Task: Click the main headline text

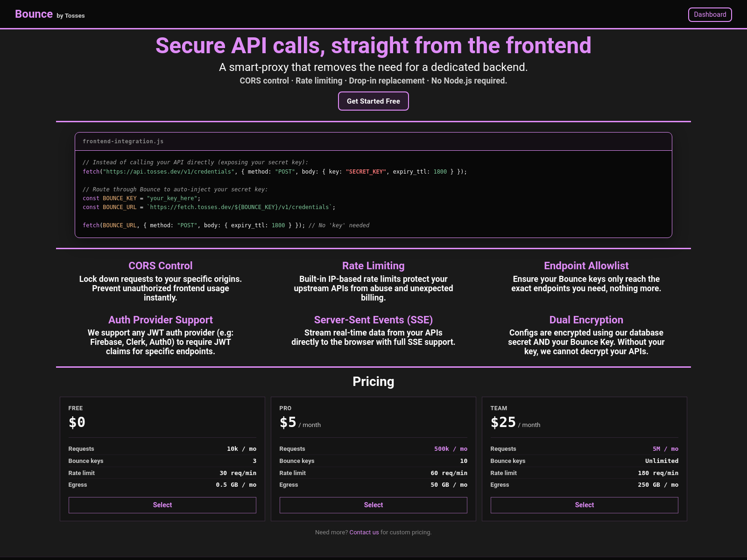Action: tap(373, 46)
